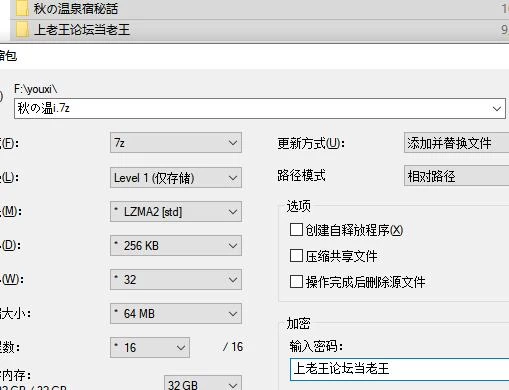Screen dimensions: 509x390
Task: Select the 上老王论坛当老王 folder icon
Action: click(22, 30)
